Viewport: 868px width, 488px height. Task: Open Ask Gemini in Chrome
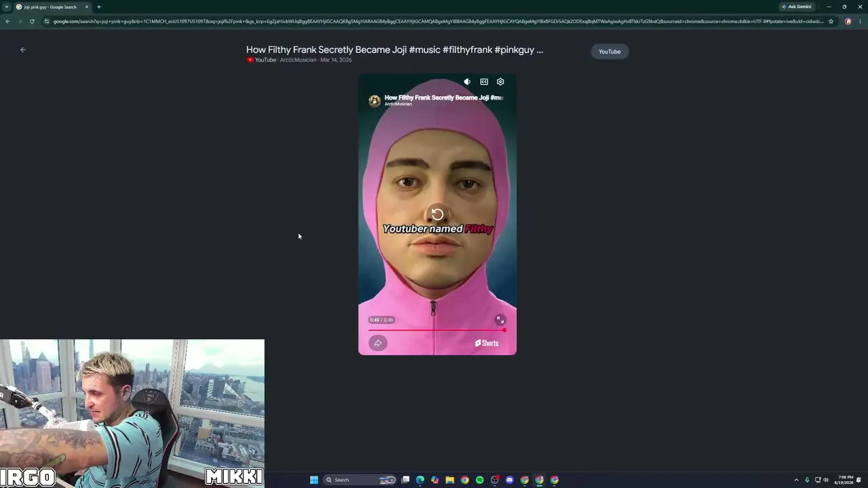(796, 7)
